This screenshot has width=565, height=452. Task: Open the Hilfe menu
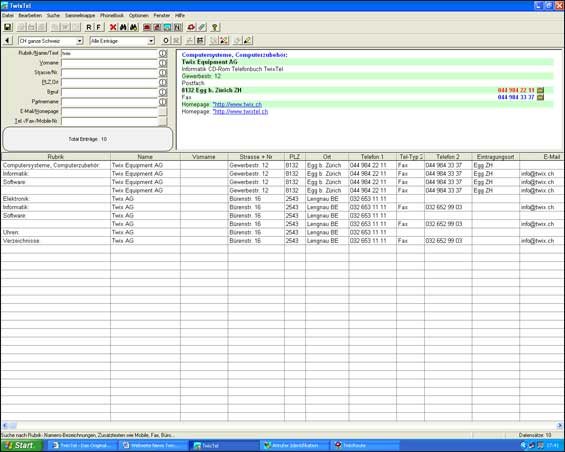(180, 15)
